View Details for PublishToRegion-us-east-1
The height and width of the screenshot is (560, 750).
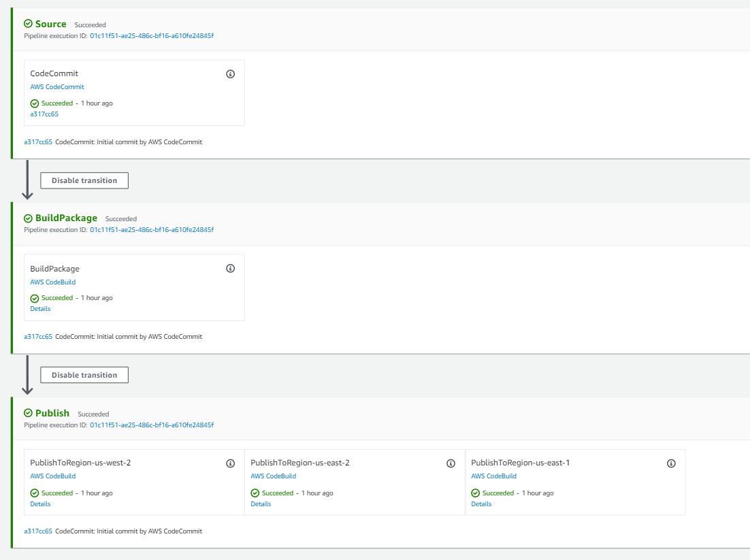[481, 504]
